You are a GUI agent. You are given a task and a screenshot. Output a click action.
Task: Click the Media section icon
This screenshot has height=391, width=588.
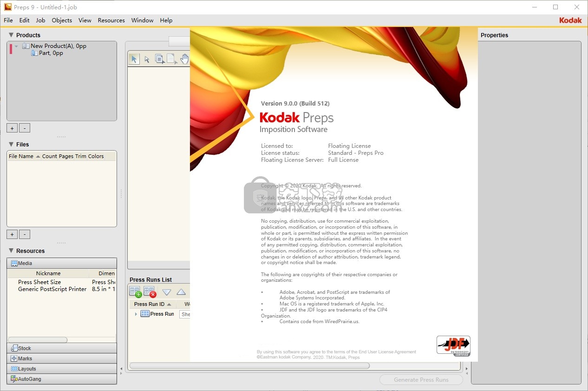(x=14, y=263)
